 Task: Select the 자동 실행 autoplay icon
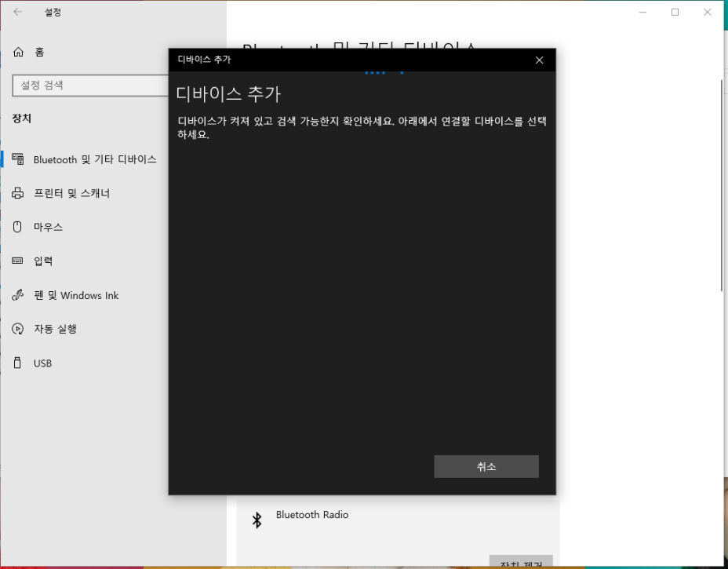click(x=17, y=329)
